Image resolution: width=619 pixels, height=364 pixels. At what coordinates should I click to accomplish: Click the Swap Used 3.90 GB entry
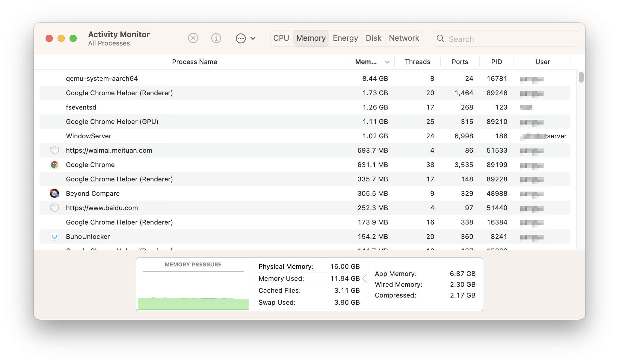pos(309,302)
